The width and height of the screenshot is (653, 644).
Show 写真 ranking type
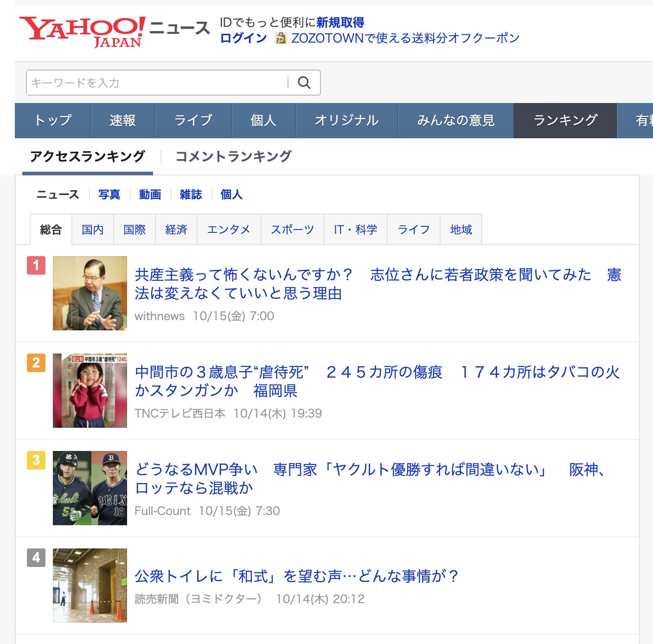pyautogui.click(x=109, y=194)
